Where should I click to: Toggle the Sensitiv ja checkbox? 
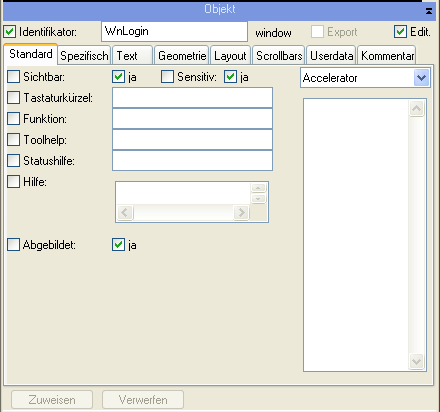pyautogui.click(x=230, y=77)
